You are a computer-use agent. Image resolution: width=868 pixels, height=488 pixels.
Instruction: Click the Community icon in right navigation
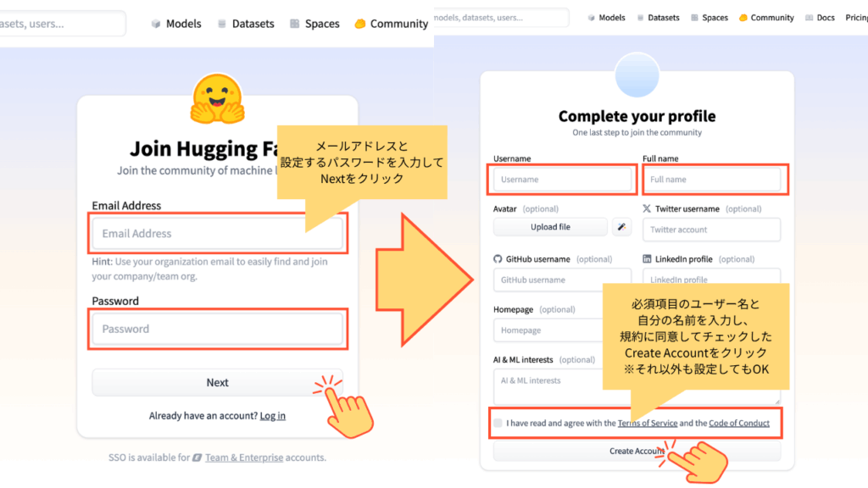click(743, 18)
